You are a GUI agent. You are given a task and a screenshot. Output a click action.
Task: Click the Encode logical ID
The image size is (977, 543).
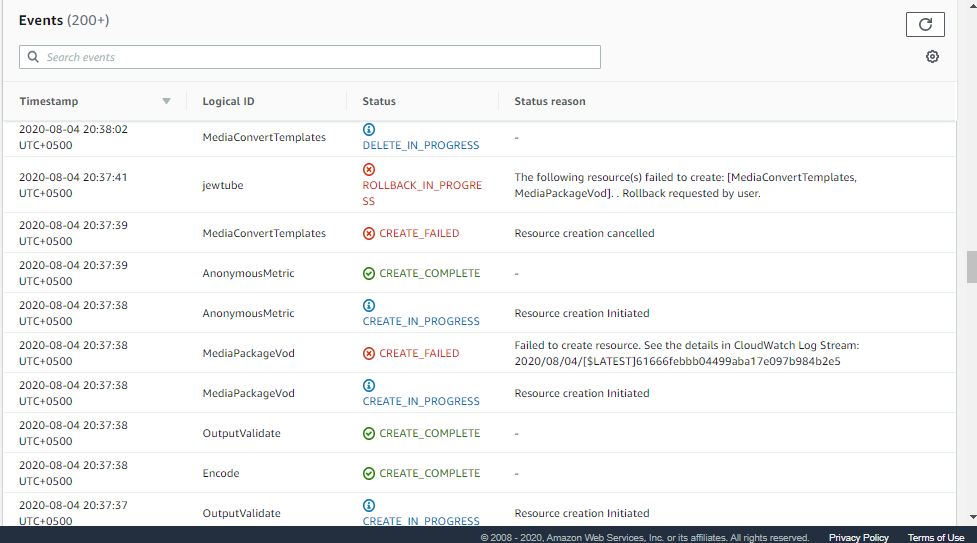pos(221,473)
